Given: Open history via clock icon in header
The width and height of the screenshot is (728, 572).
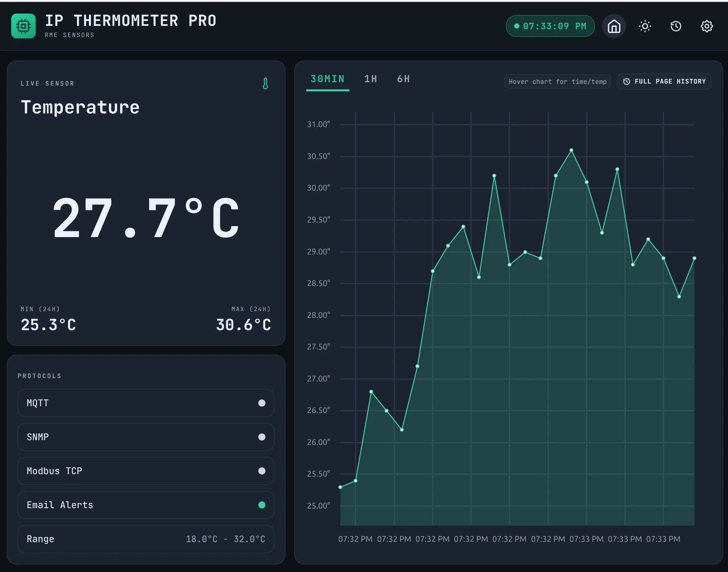Looking at the screenshot, I should tap(676, 26).
